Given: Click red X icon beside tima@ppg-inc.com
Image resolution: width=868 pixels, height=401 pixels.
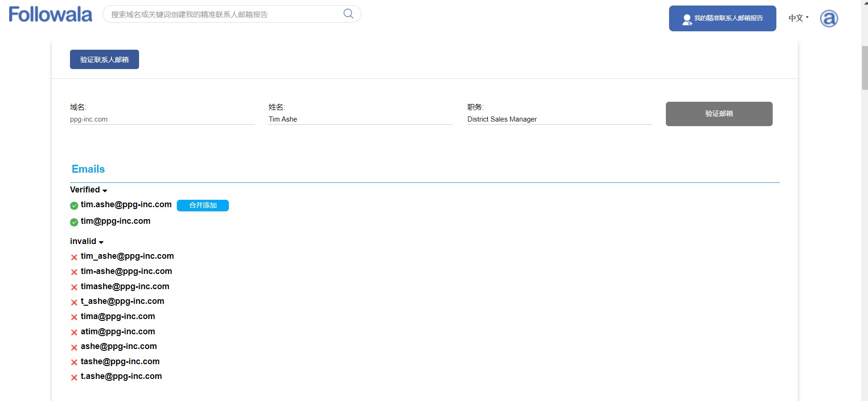Looking at the screenshot, I should pos(74,317).
